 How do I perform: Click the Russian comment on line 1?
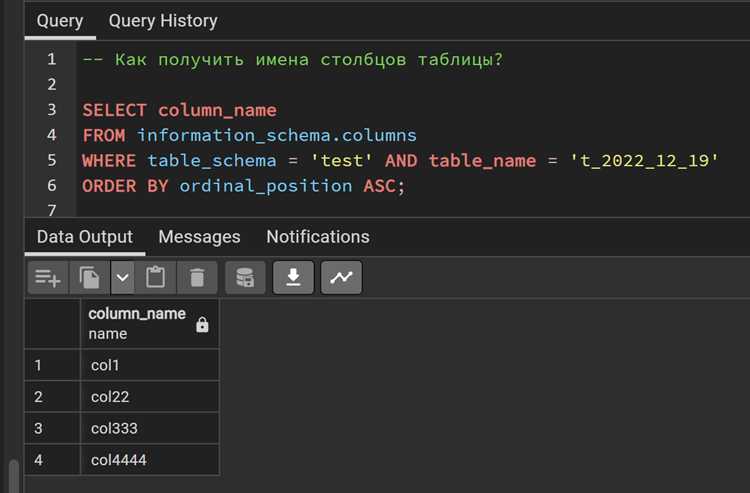click(x=293, y=60)
